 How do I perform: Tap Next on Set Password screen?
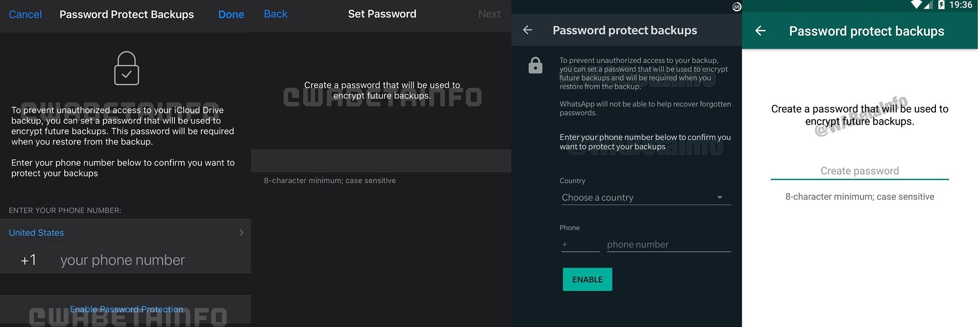tap(489, 14)
